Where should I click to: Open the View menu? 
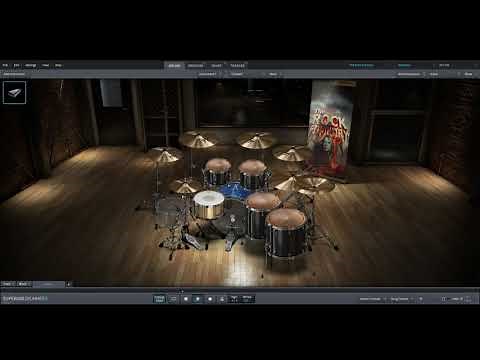[x=46, y=65]
